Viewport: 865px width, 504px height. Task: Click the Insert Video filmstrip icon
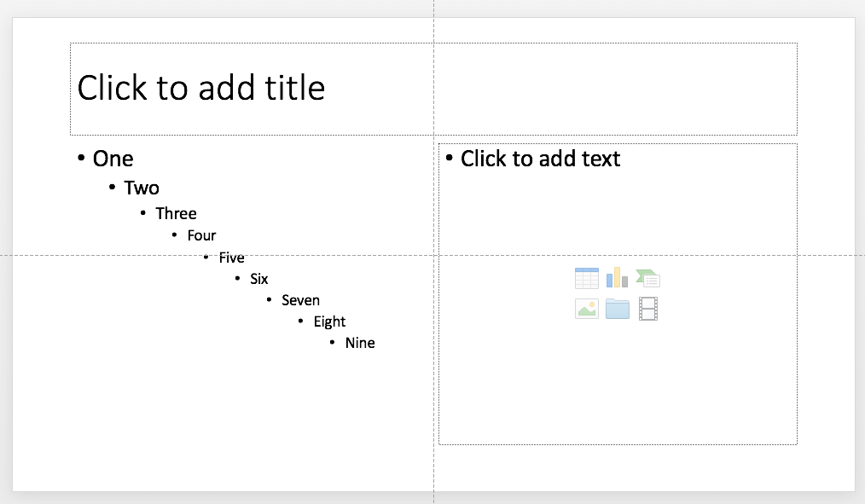(648, 309)
